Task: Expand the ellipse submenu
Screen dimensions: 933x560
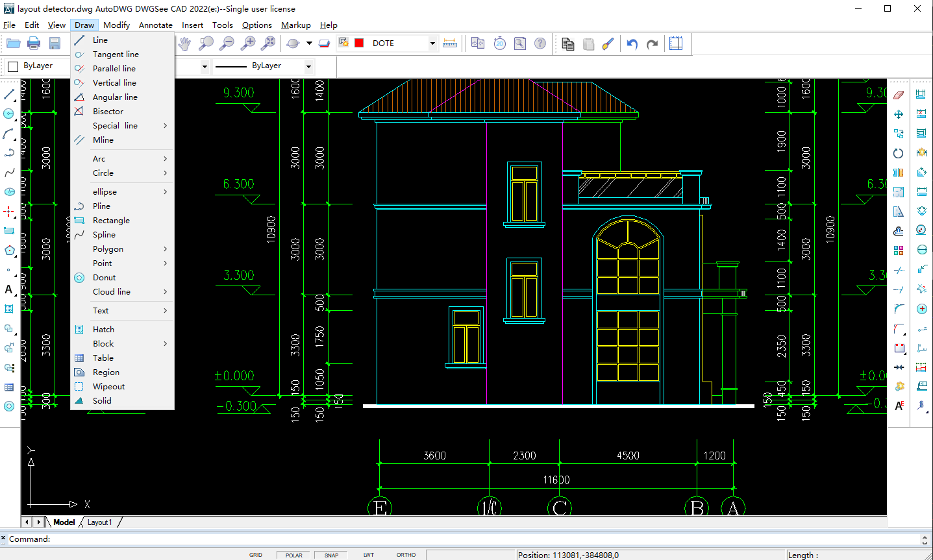Action: pos(123,192)
